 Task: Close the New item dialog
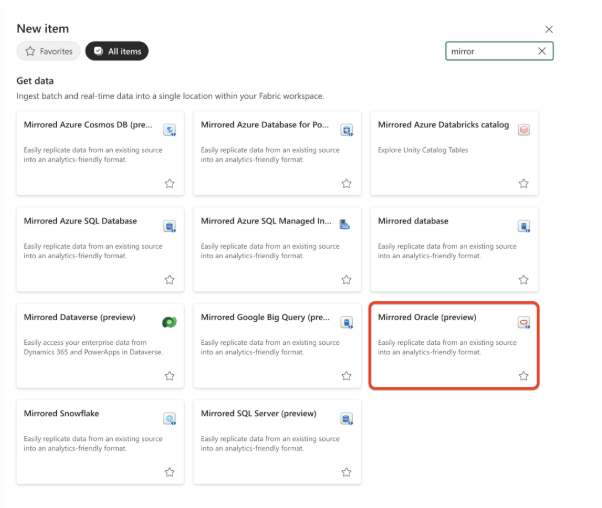549,30
